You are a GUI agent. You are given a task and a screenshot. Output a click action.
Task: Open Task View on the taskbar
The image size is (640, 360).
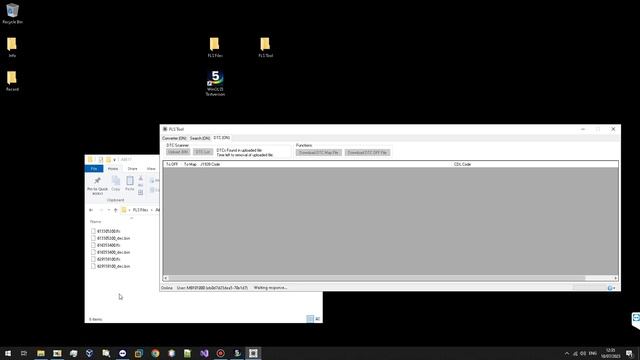click(24, 353)
